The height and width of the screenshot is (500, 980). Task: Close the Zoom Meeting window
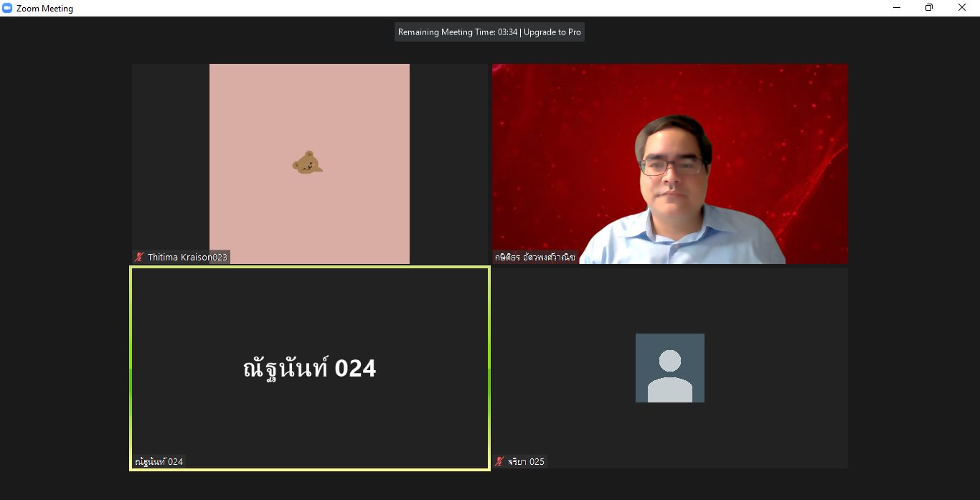click(x=962, y=8)
